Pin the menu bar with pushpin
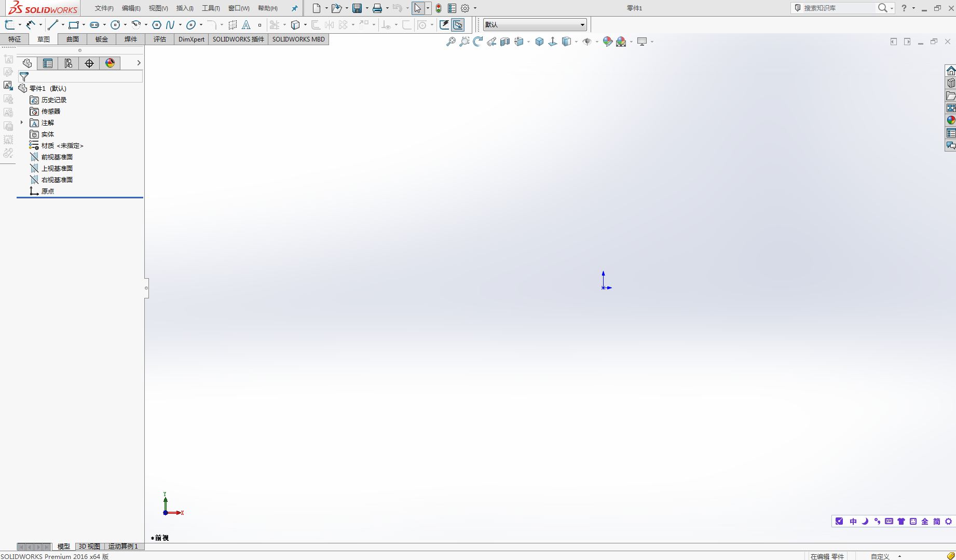Image resolution: width=956 pixels, height=560 pixels. pyautogui.click(x=294, y=8)
